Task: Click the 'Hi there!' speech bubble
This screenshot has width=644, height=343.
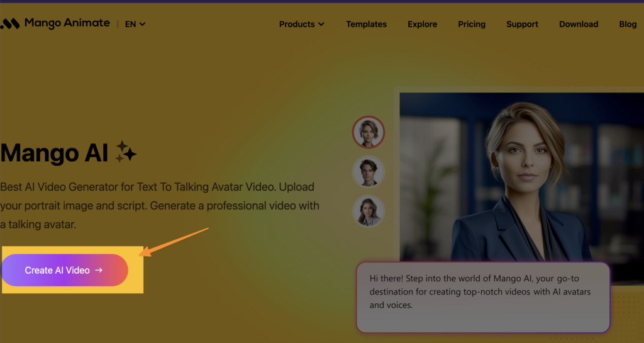Action: click(482, 297)
